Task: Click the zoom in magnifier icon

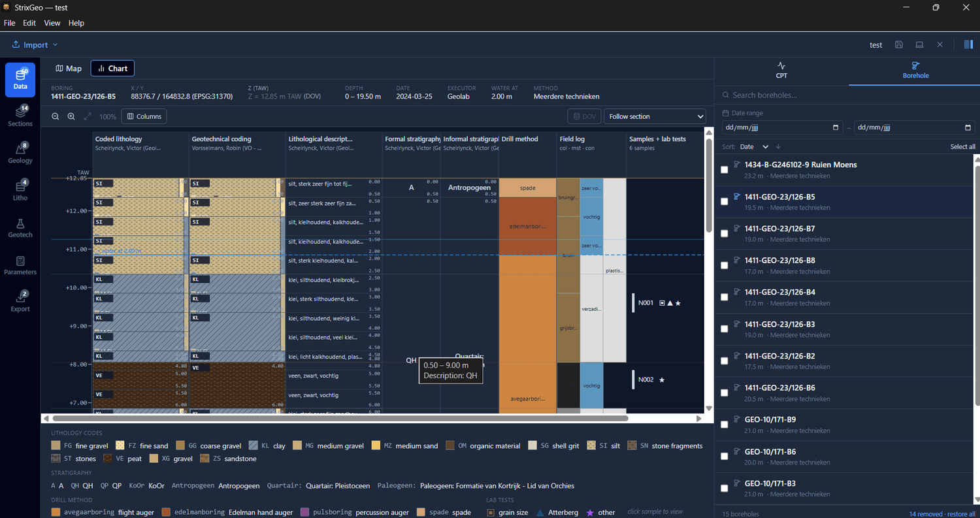Action: [x=71, y=116]
